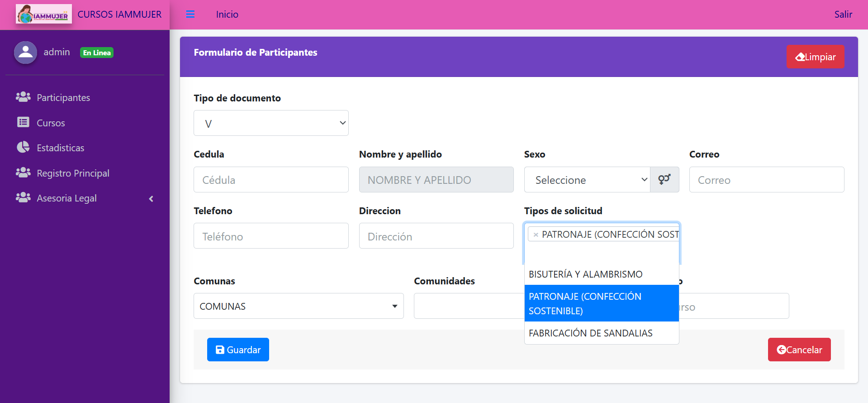Click the gender symbol icon beside Sexo

664,180
